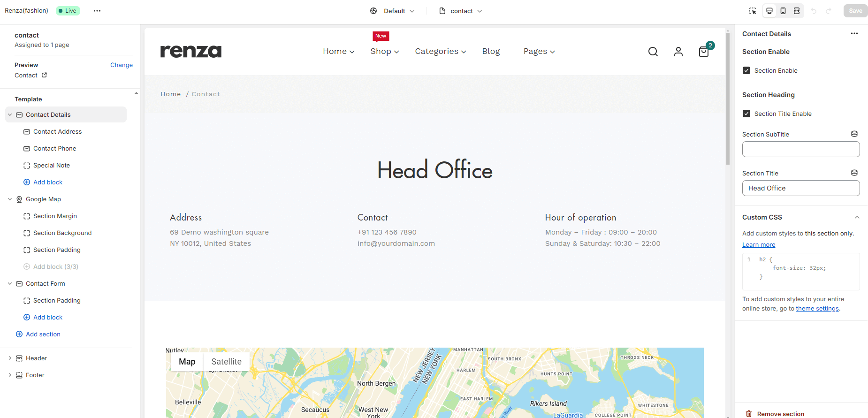Expand the Header group
Image resolution: width=868 pixels, height=418 pixels.
pyautogui.click(x=10, y=358)
